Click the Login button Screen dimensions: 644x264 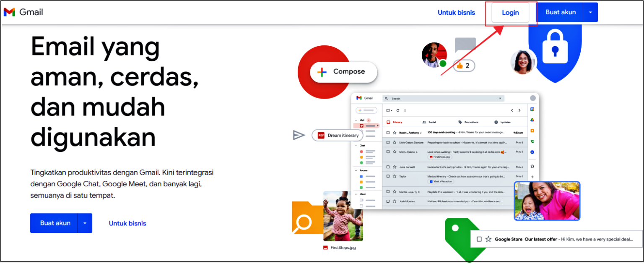tap(510, 12)
